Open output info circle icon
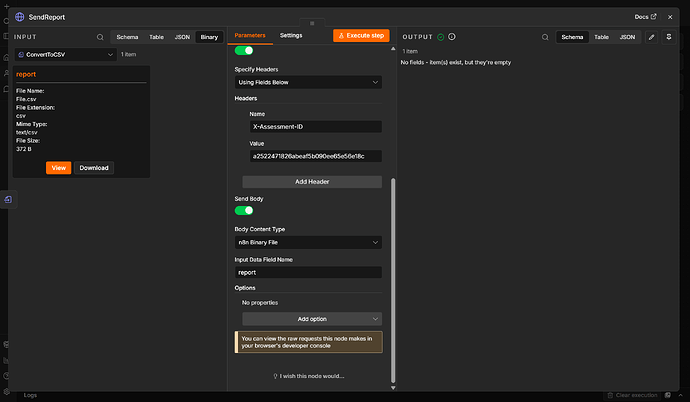The image size is (690, 402). [x=451, y=37]
